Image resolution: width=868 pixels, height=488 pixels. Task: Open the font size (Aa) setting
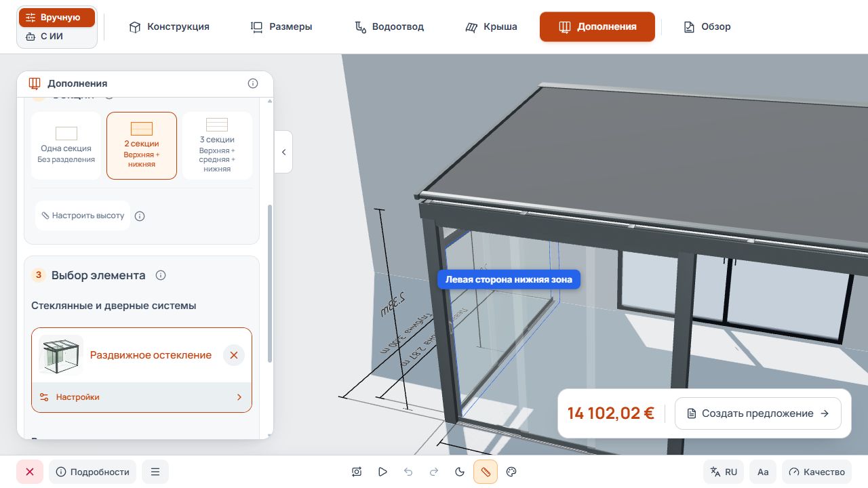coord(763,472)
